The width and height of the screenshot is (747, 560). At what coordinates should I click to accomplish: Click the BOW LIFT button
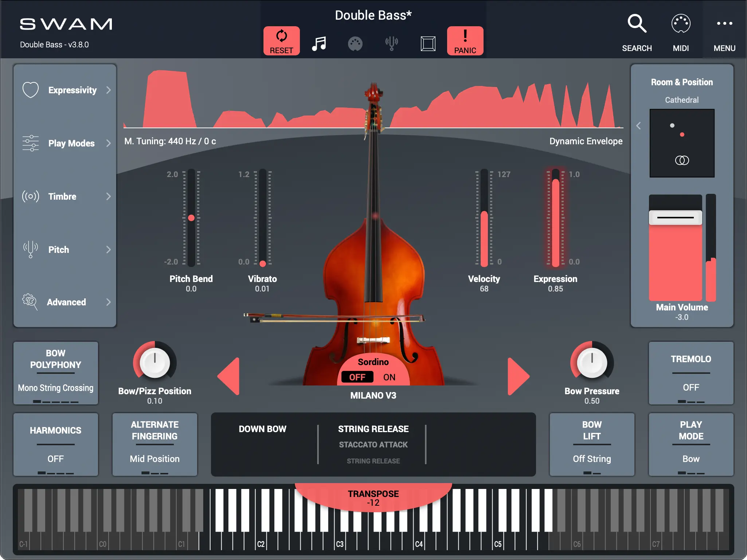point(591,444)
